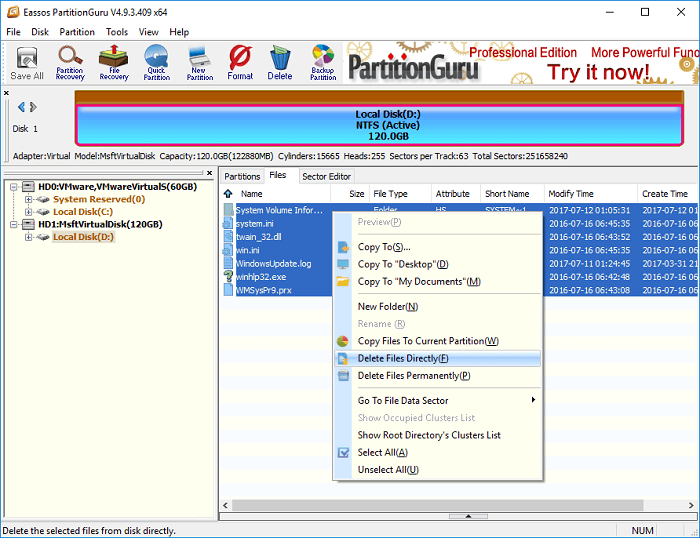Sort by Attribute column header
Screen dimensions: 700x538
point(455,194)
